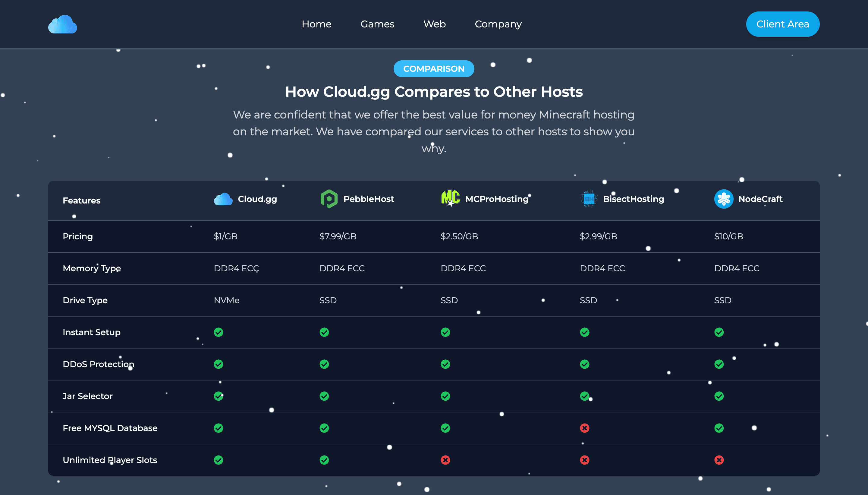The image size is (868, 495).
Task: Click the Client Area button
Action: [783, 24]
